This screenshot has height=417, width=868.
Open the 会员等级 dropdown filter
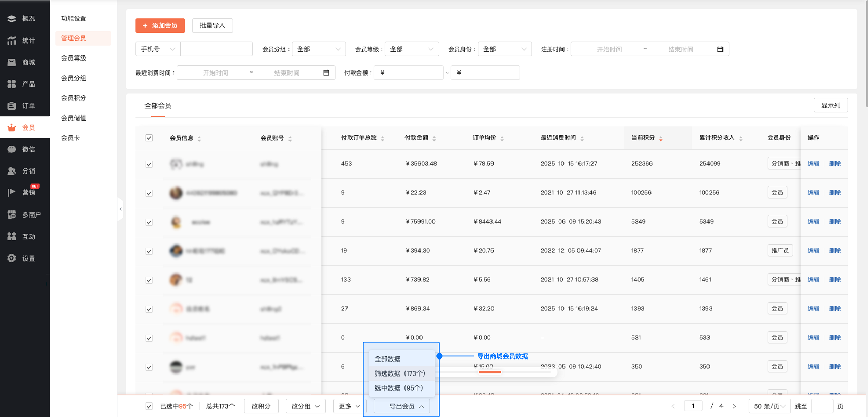pyautogui.click(x=412, y=49)
